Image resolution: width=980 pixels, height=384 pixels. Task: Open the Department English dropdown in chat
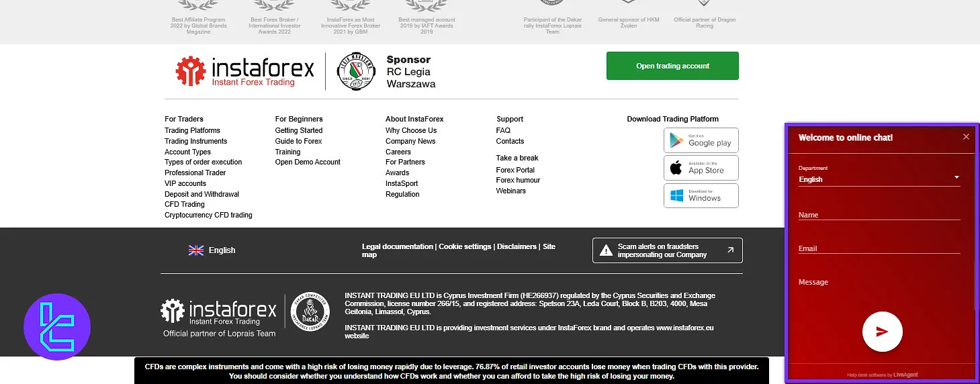tap(879, 179)
